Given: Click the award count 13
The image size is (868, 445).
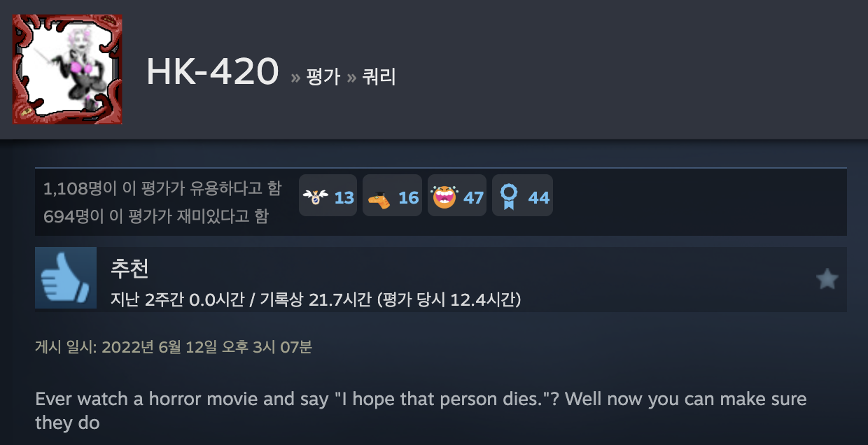Looking at the screenshot, I should tap(344, 198).
